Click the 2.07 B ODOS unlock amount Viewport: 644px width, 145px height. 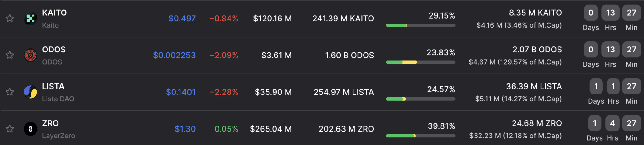(x=537, y=50)
